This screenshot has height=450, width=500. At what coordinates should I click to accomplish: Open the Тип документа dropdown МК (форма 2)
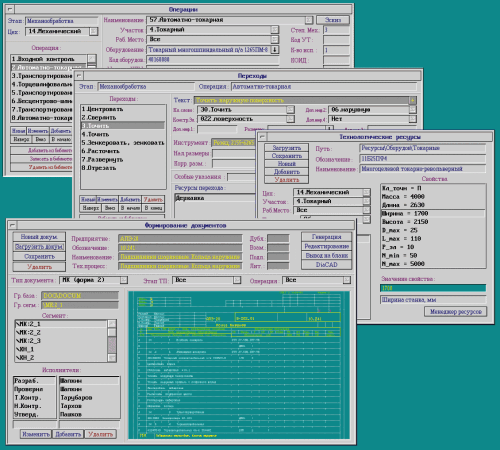pyautogui.click(x=124, y=280)
